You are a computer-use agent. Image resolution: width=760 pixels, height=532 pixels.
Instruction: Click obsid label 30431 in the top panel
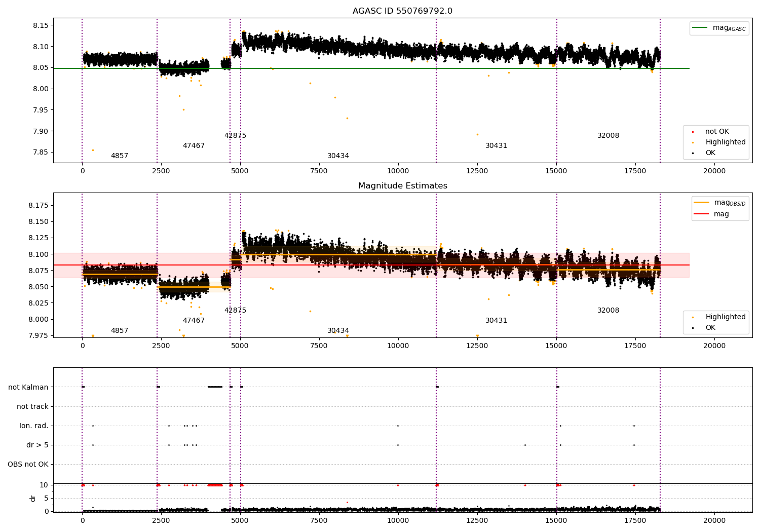tap(496, 146)
